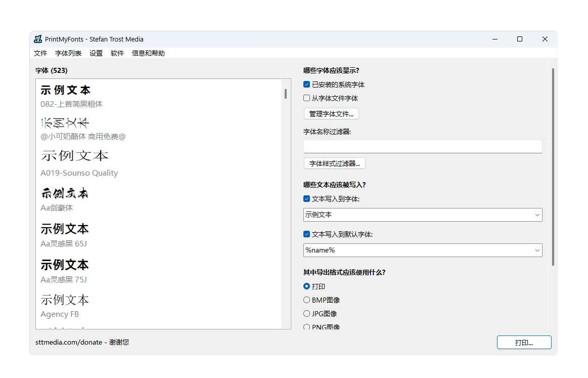Image resolution: width=588 pixels, height=378 pixels.
Task: Click the 打印 button at bottom right
Action: click(524, 343)
